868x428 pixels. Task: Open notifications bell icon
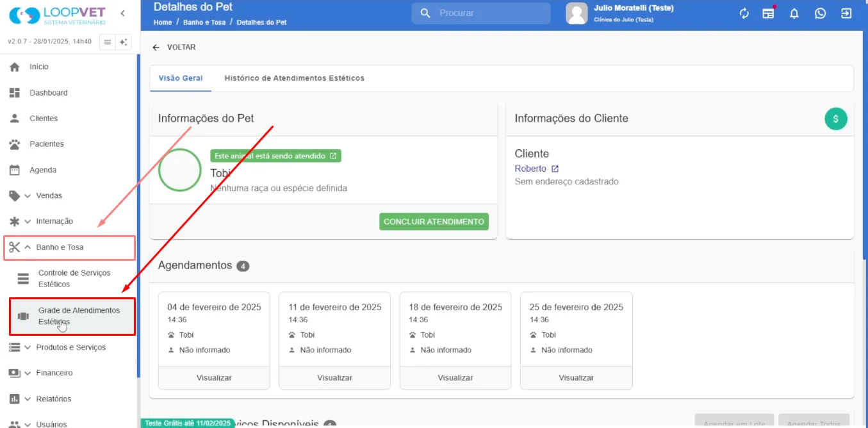coord(794,13)
